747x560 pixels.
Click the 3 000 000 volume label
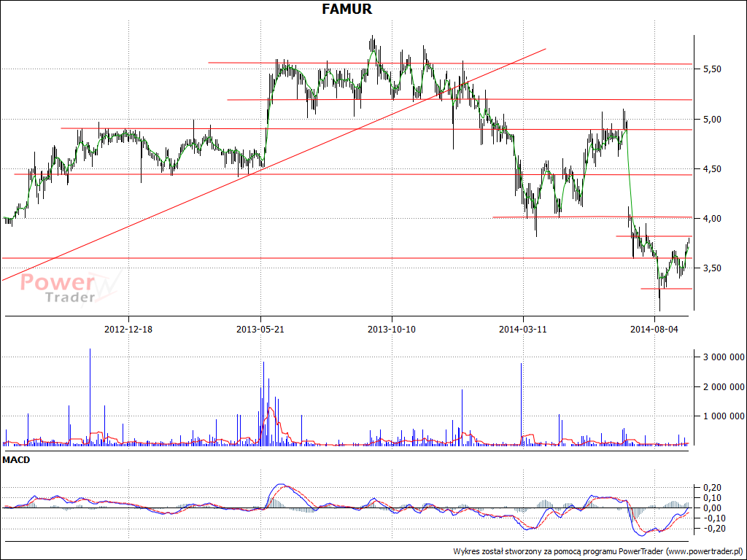point(723,357)
